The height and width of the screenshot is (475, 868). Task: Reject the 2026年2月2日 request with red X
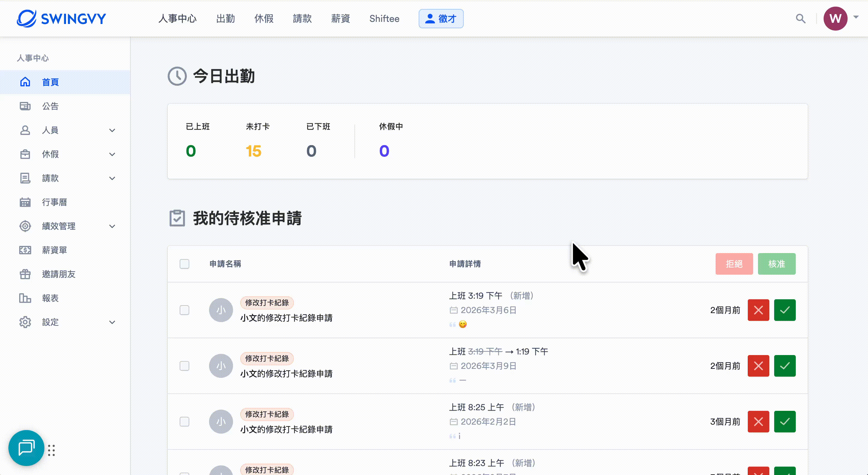[759, 421]
